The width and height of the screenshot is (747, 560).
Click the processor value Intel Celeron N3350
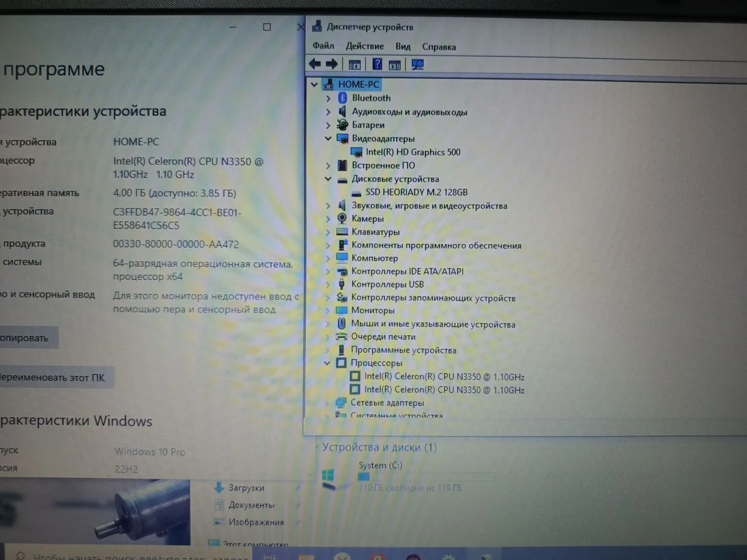(x=188, y=168)
